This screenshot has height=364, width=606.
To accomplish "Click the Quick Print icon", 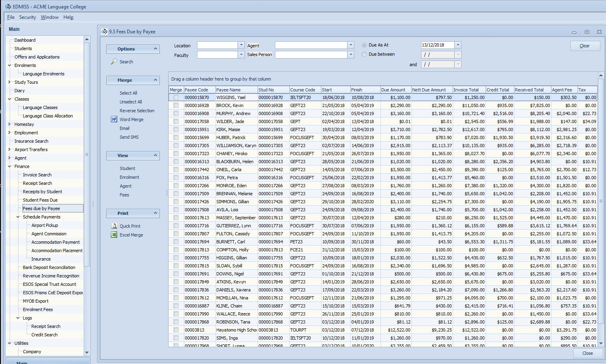I will [114, 226].
